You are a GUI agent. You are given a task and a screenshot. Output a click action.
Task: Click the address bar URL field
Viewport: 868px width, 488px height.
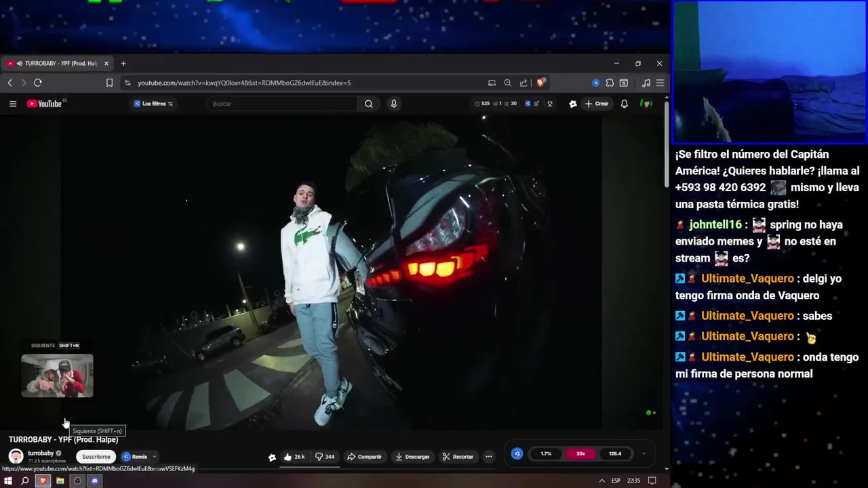[305, 83]
